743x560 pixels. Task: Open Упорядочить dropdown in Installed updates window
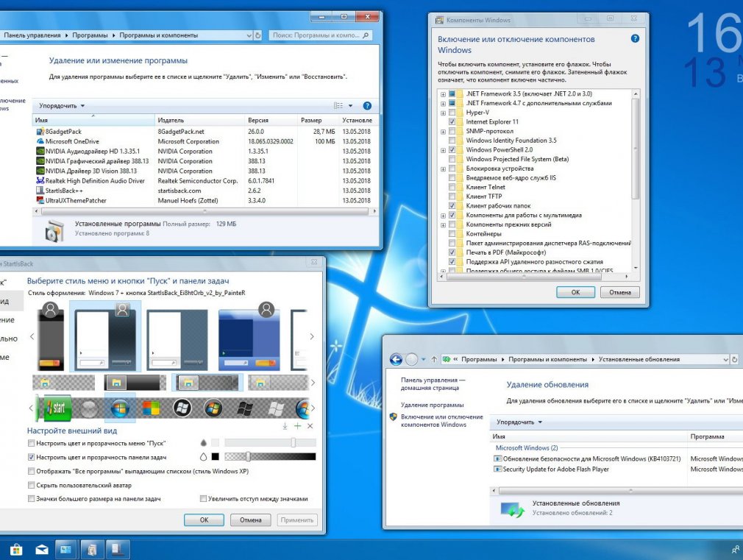(519, 422)
